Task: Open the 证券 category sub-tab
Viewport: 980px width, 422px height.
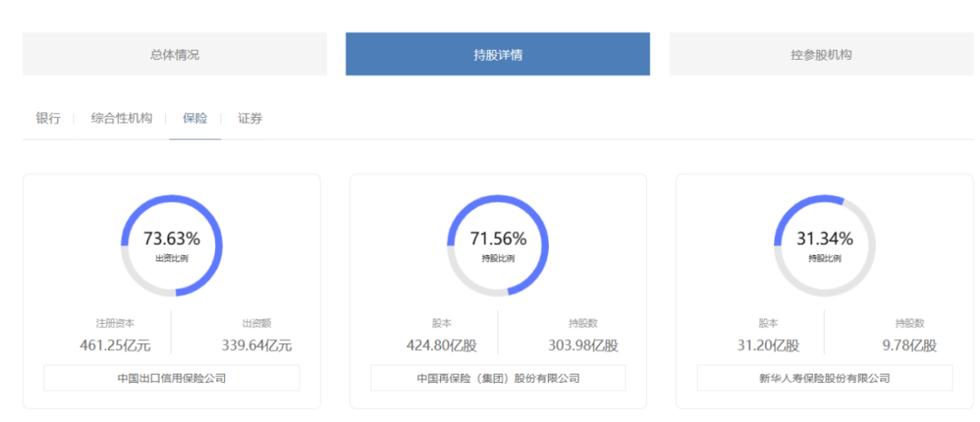Action: tap(250, 119)
